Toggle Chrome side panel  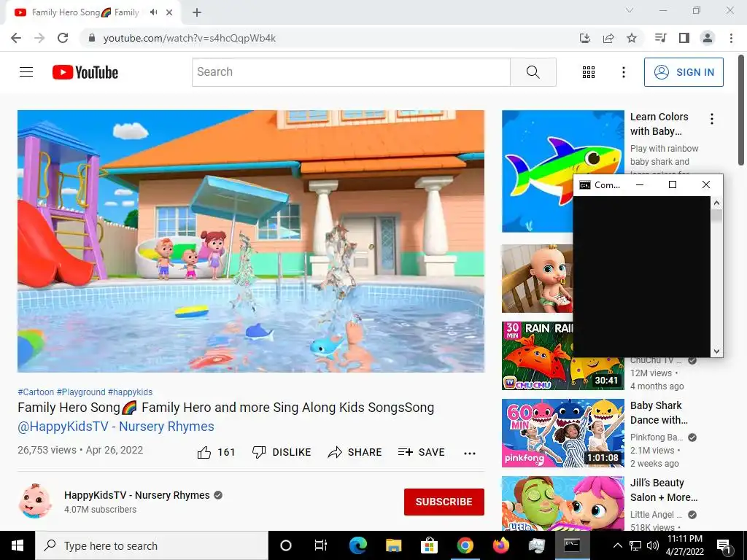click(x=684, y=38)
